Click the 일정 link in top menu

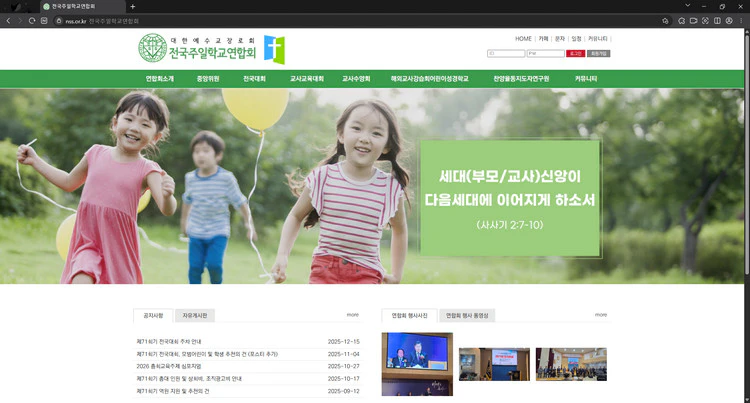(x=576, y=39)
